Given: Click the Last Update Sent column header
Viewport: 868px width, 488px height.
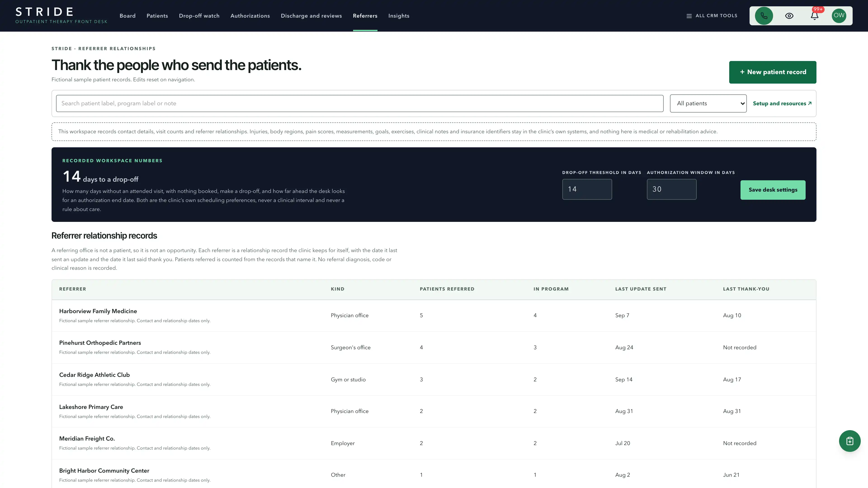Looking at the screenshot, I should click(x=641, y=289).
